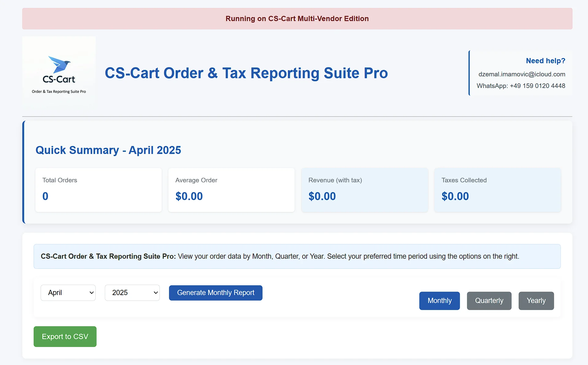The image size is (588, 365).
Task: Click Generate Monthly Report button
Action: coord(215,293)
